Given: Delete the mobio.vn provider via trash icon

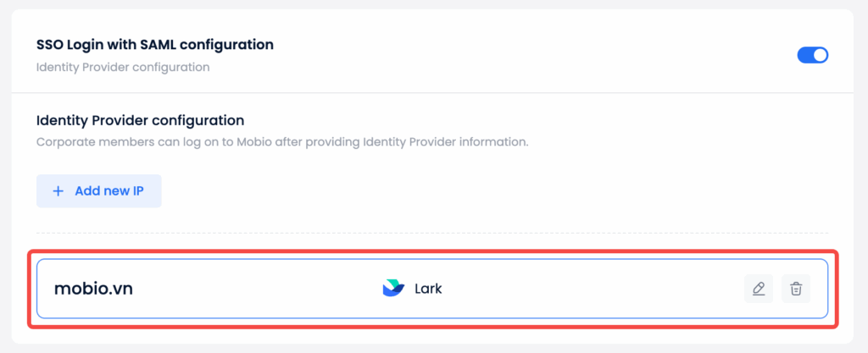Looking at the screenshot, I should pyautogui.click(x=796, y=289).
